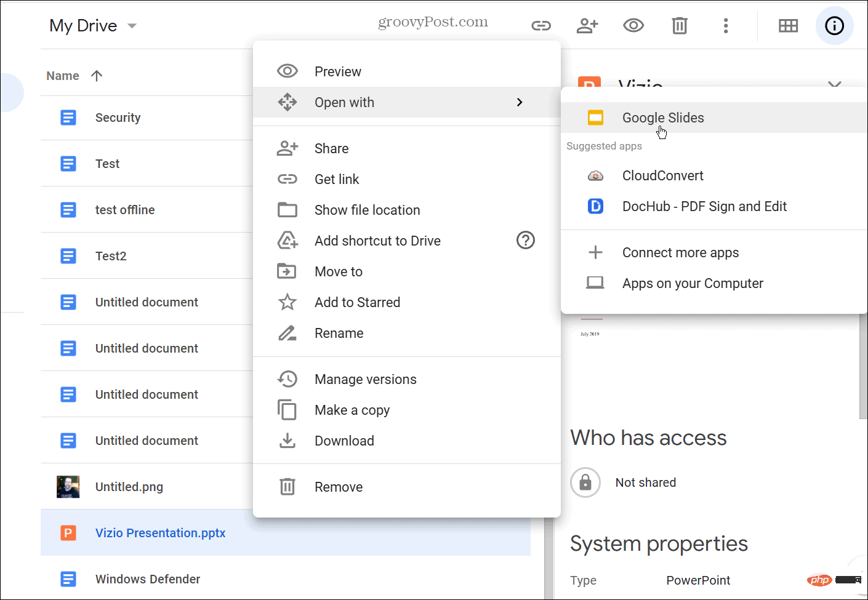The height and width of the screenshot is (600, 868).
Task: Click the Share add-person icon in toolbar
Action: tap(587, 25)
